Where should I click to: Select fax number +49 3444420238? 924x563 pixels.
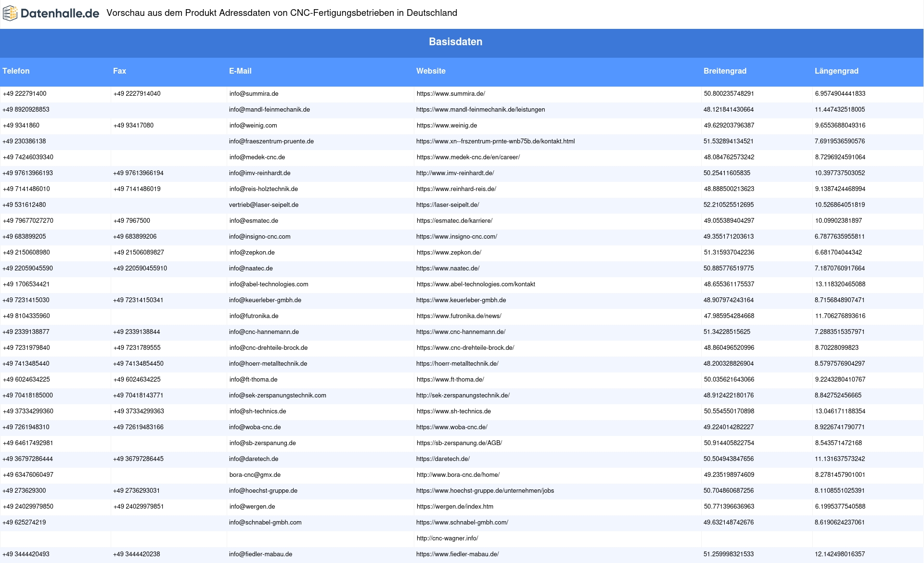point(137,554)
